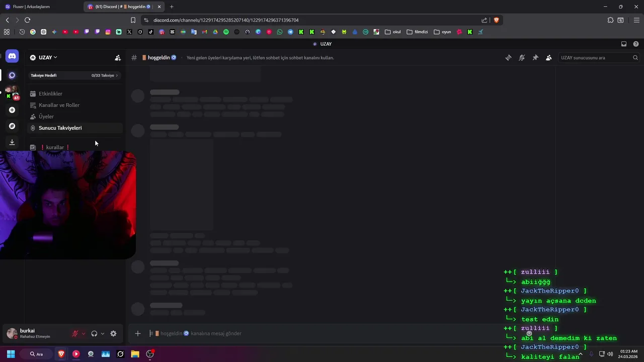Click the taskbar volume speaker icon
This screenshot has width=644, height=362.
[x=610, y=354]
